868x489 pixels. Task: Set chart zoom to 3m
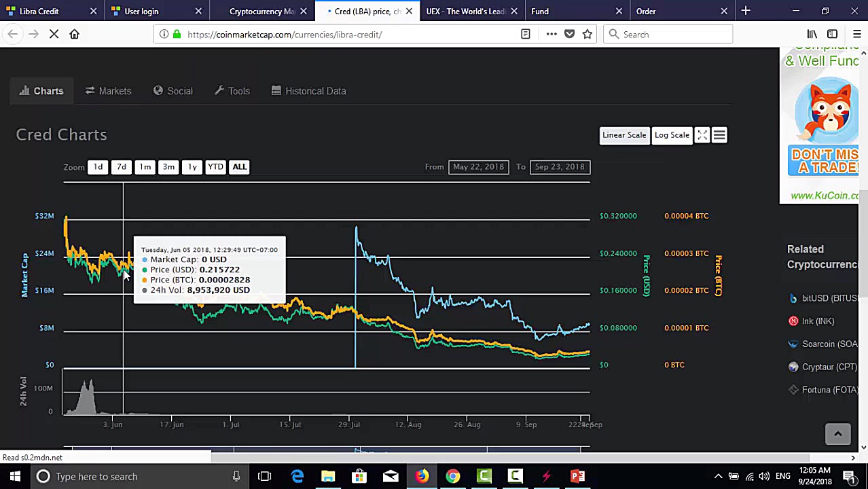tap(168, 167)
